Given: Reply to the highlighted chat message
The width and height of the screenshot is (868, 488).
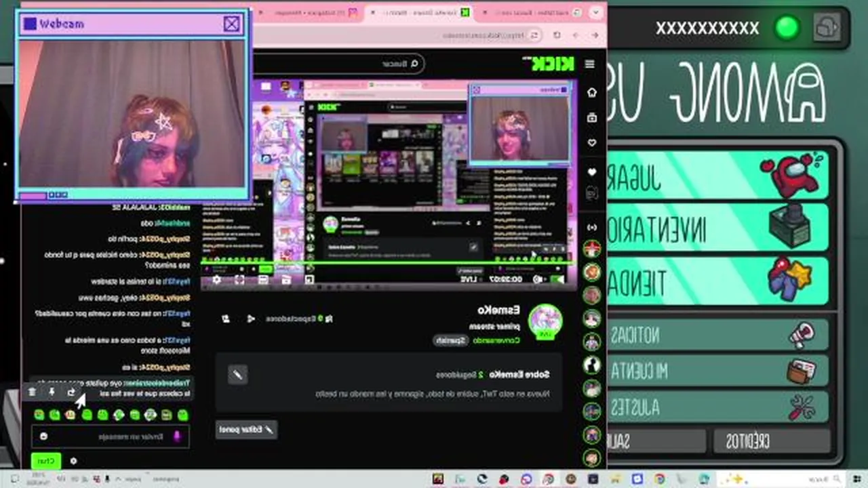Looking at the screenshot, I should [x=71, y=392].
